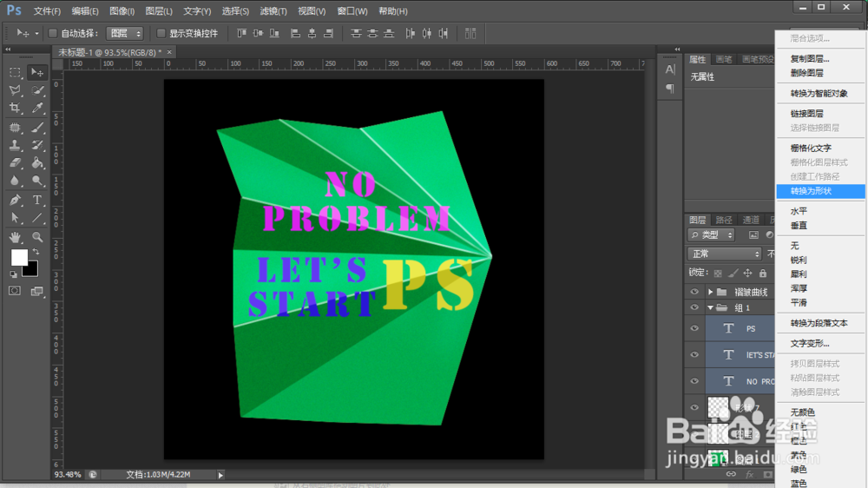Screen dimensions: 868x488
Task: Select the Eyedropper tool
Action: (37, 108)
